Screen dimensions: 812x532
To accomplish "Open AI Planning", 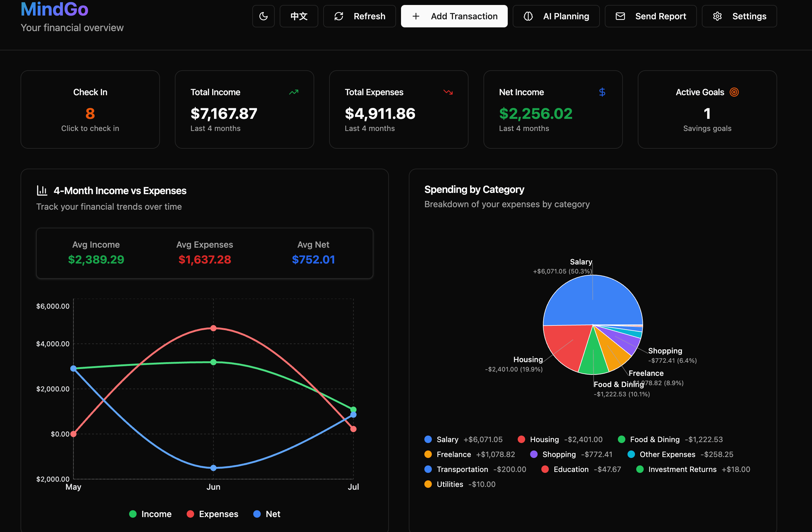I will tap(556, 16).
